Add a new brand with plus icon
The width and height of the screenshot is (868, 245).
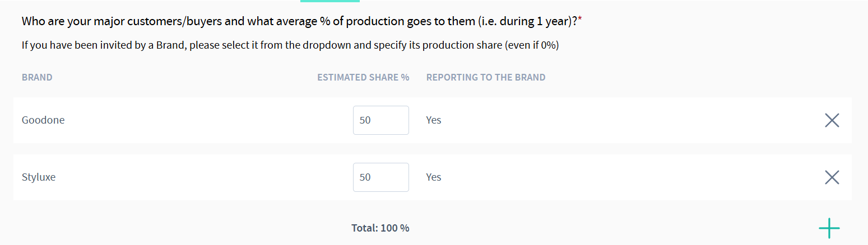coord(829,228)
